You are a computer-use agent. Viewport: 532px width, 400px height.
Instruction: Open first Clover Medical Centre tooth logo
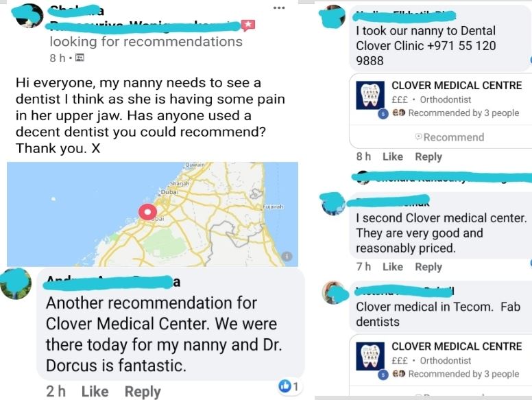coord(370,95)
